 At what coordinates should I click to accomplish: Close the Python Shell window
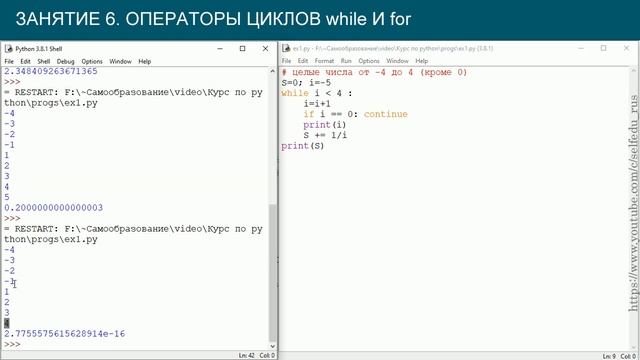tap(265, 49)
